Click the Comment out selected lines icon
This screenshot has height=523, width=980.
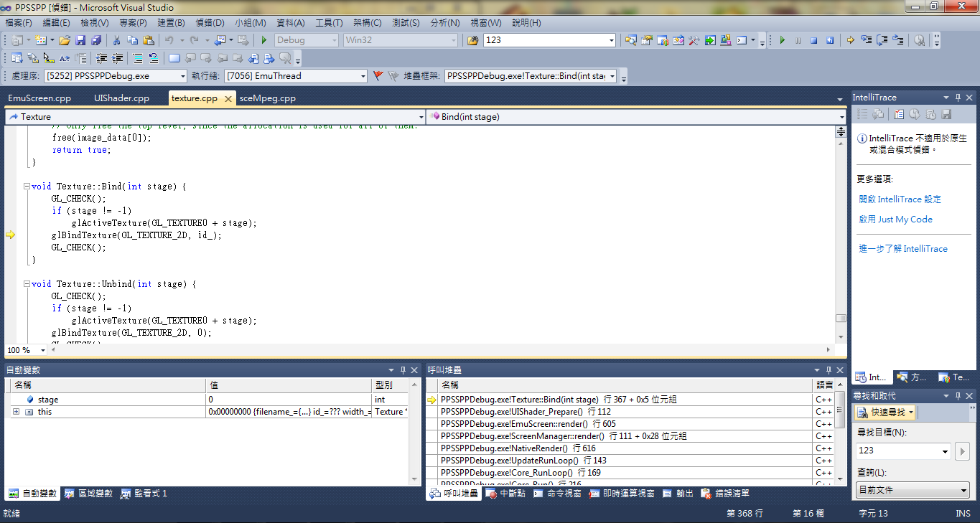[137, 59]
